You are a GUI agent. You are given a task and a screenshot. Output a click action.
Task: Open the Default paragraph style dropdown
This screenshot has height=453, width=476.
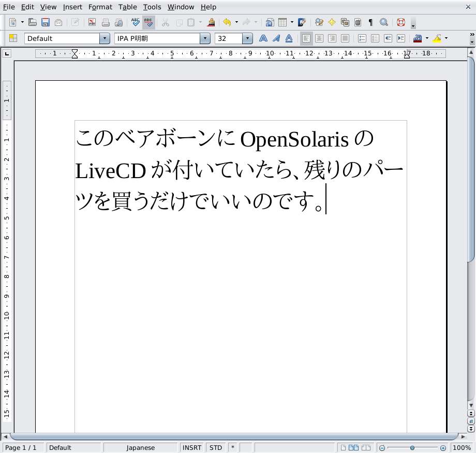(x=105, y=38)
